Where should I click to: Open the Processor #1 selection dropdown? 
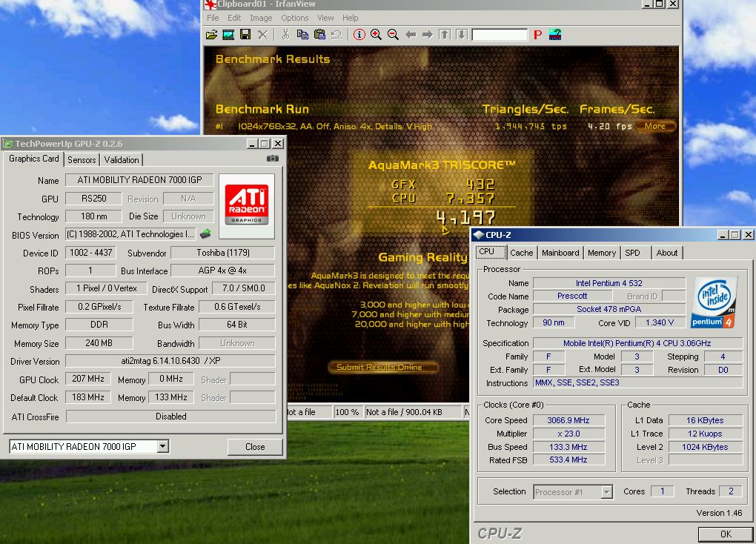(x=607, y=492)
